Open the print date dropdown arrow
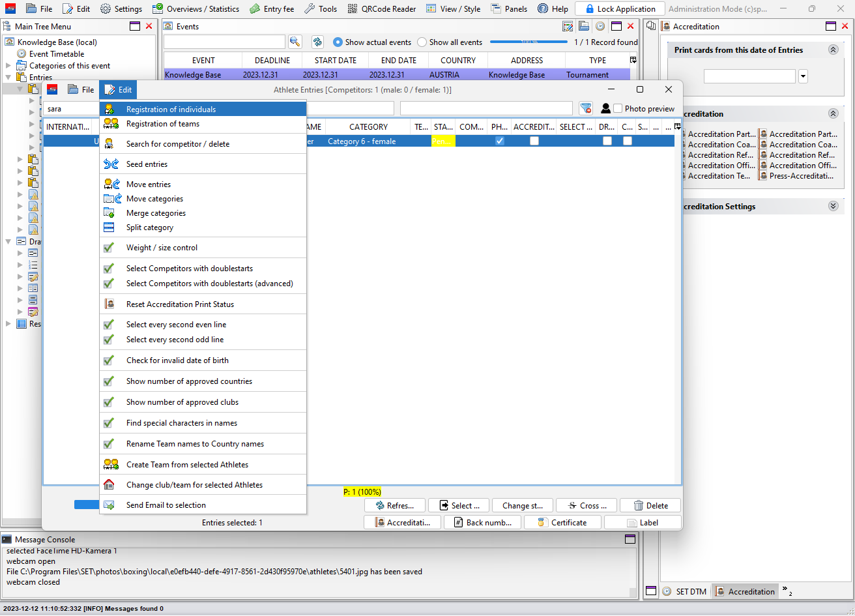 [803, 76]
